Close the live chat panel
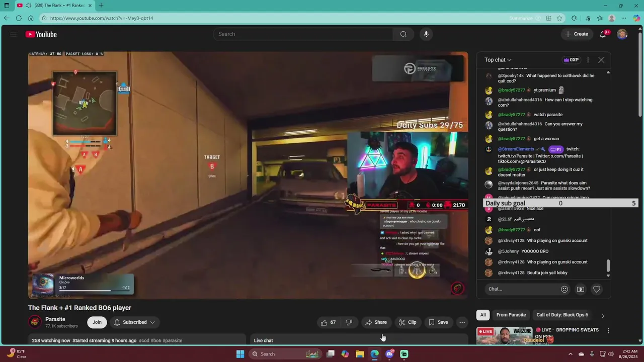Screen dimensions: 644x362 [601, 60]
